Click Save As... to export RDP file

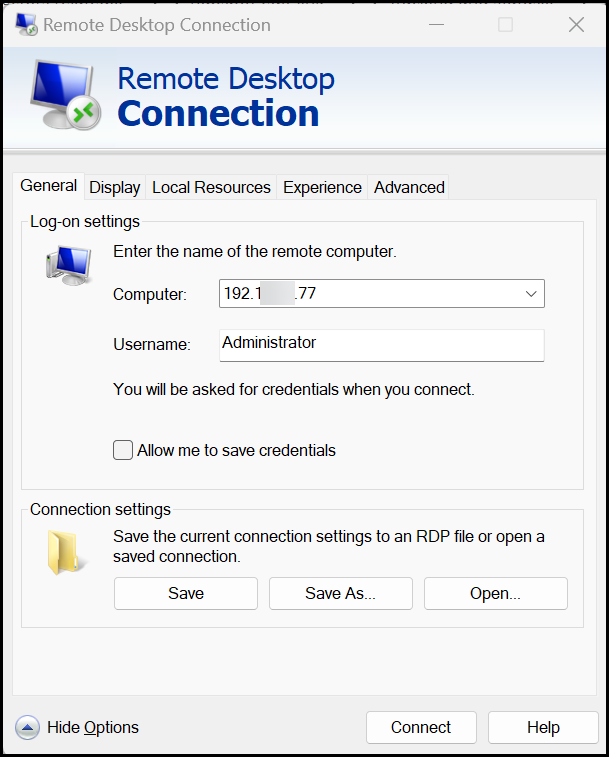click(340, 594)
